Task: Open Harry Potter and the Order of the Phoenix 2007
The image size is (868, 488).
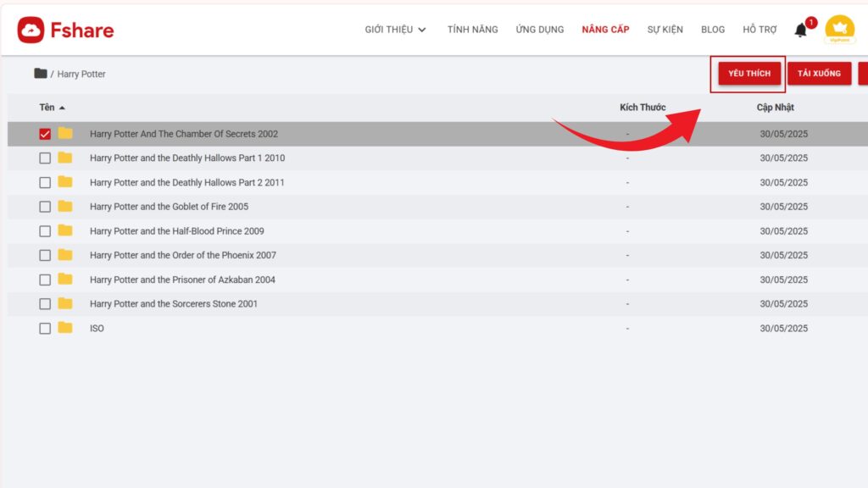Action: (183, 256)
